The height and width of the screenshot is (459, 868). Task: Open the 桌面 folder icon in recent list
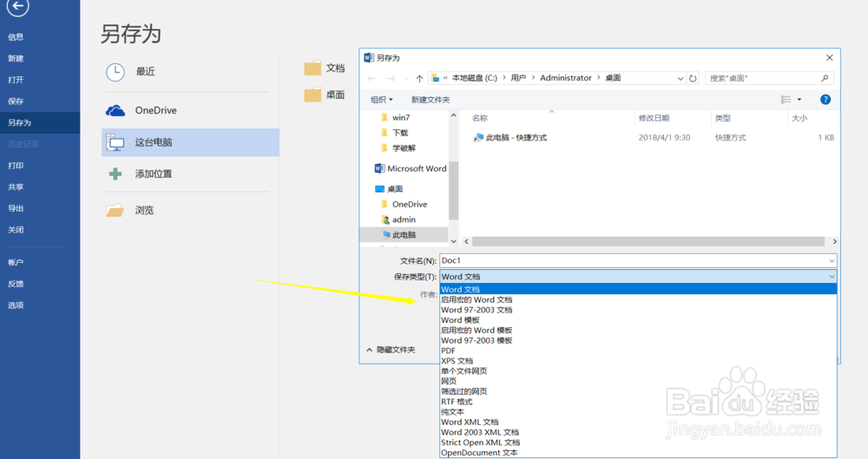click(312, 95)
